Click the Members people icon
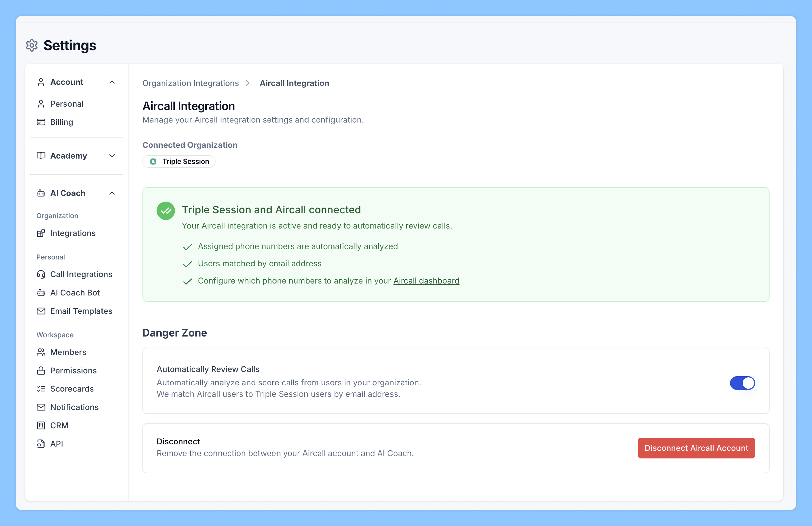 [41, 352]
